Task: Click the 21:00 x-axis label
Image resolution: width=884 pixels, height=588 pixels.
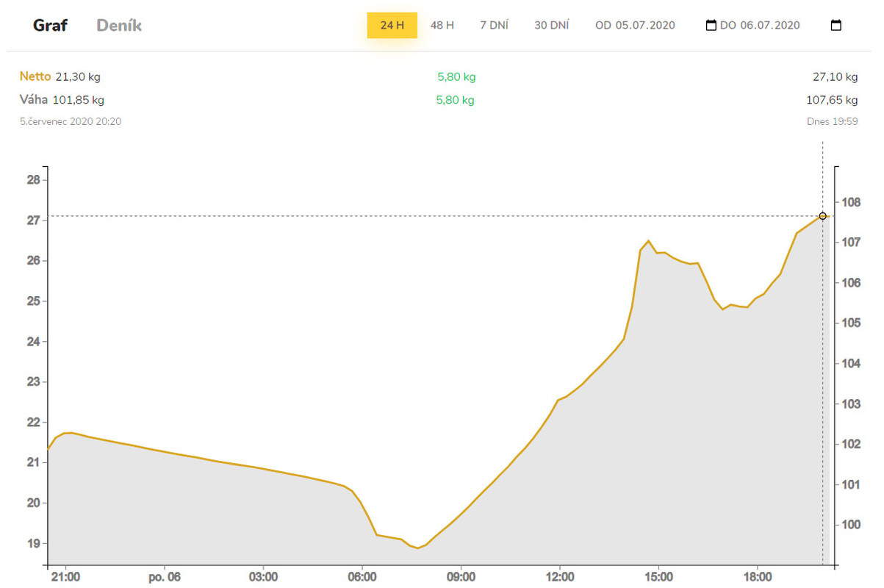Action: pyautogui.click(x=65, y=577)
